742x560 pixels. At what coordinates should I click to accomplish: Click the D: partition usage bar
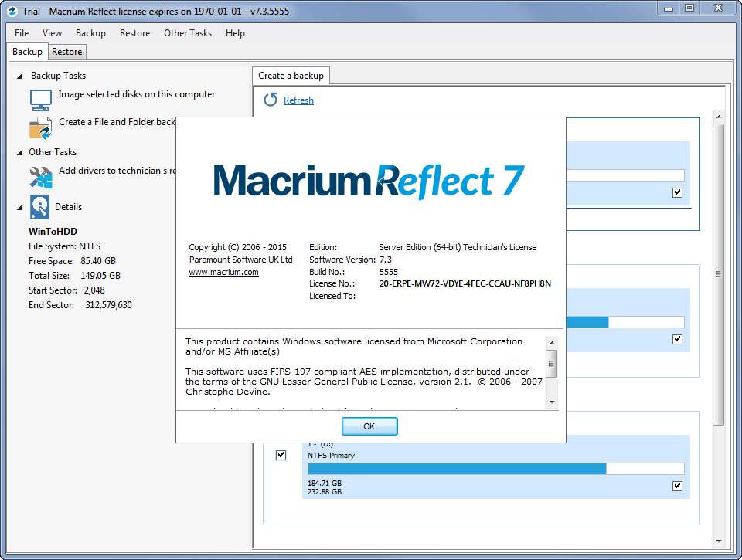[496, 469]
